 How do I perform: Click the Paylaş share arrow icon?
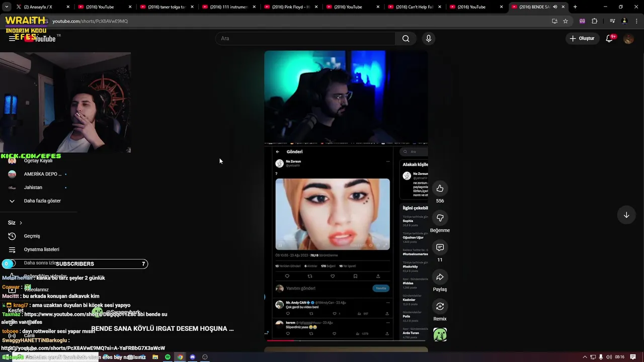pos(440,277)
